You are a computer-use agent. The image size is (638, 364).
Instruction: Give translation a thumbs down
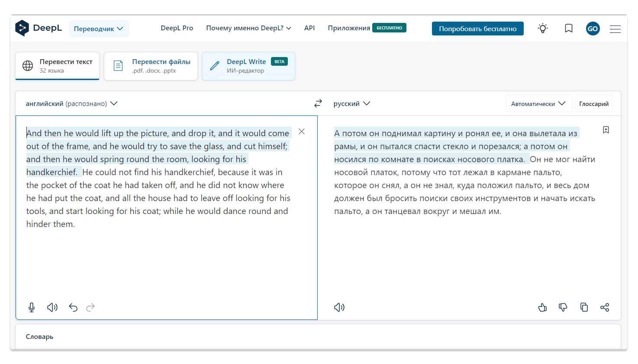coord(563,307)
